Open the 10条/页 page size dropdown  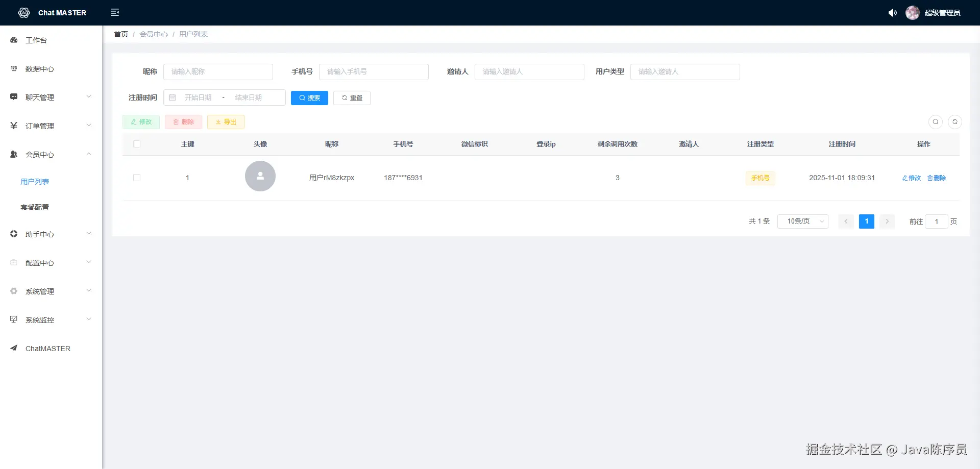[x=803, y=221]
